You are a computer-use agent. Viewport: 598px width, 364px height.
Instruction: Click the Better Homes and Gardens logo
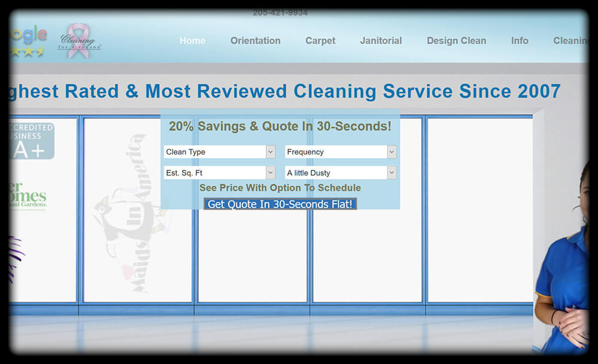pos(28,196)
